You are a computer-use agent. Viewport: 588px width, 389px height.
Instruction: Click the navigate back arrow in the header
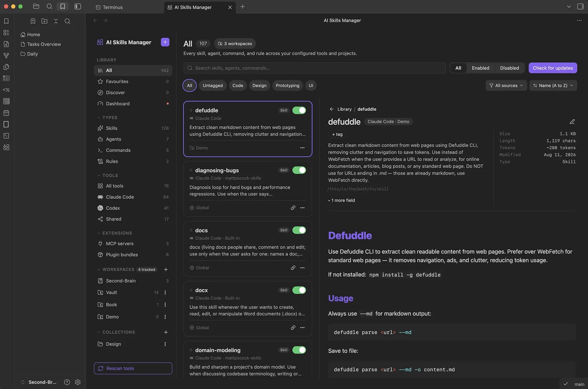[x=95, y=20]
